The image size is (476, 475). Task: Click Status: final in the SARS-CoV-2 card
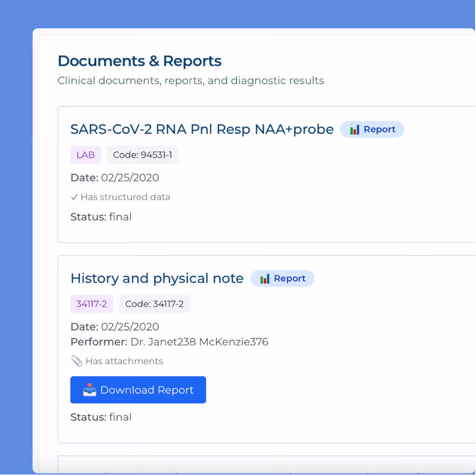click(101, 217)
